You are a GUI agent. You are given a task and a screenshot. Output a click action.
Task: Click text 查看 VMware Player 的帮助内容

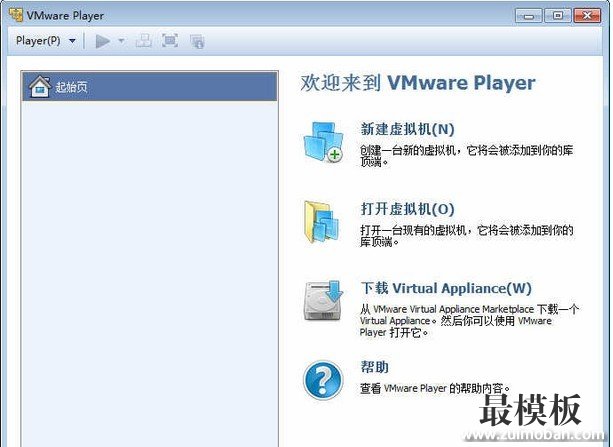pos(436,388)
